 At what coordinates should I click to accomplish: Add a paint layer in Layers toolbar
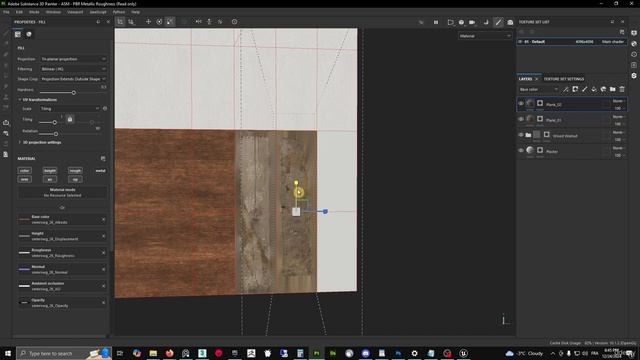(x=584, y=89)
